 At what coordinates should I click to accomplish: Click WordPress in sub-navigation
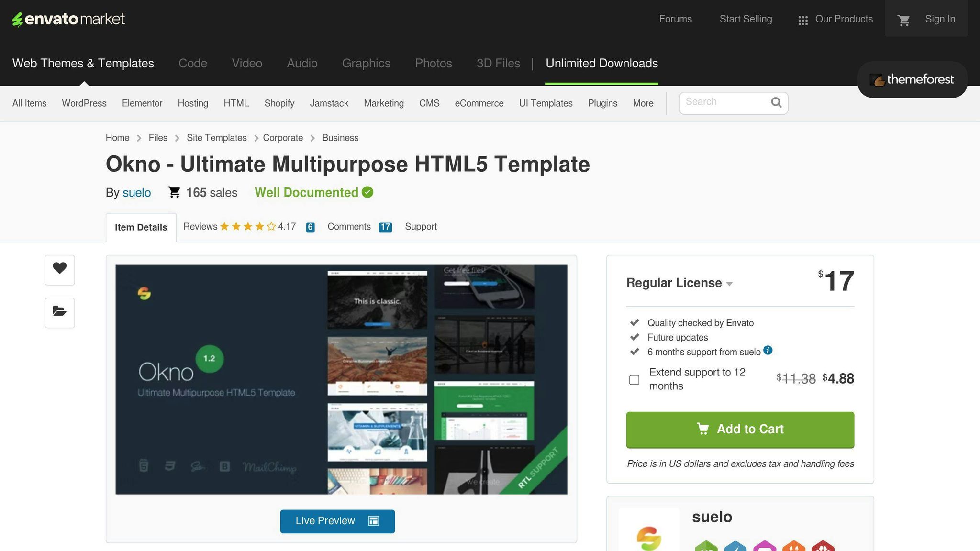pyautogui.click(x=84, y=103)
